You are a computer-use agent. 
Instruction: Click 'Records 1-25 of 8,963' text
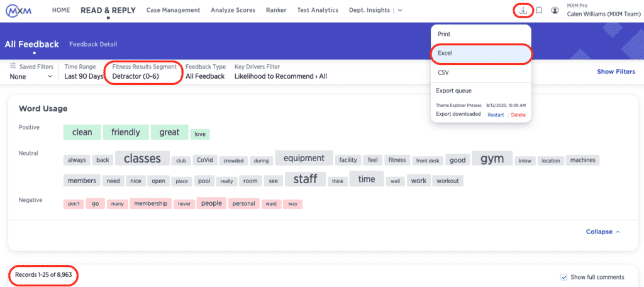pos(43,274)
